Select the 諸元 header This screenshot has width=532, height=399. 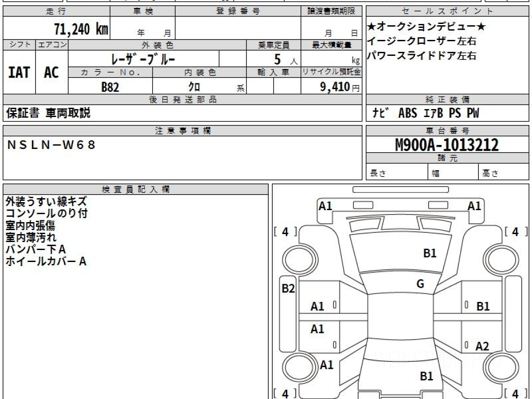(448, 158)
